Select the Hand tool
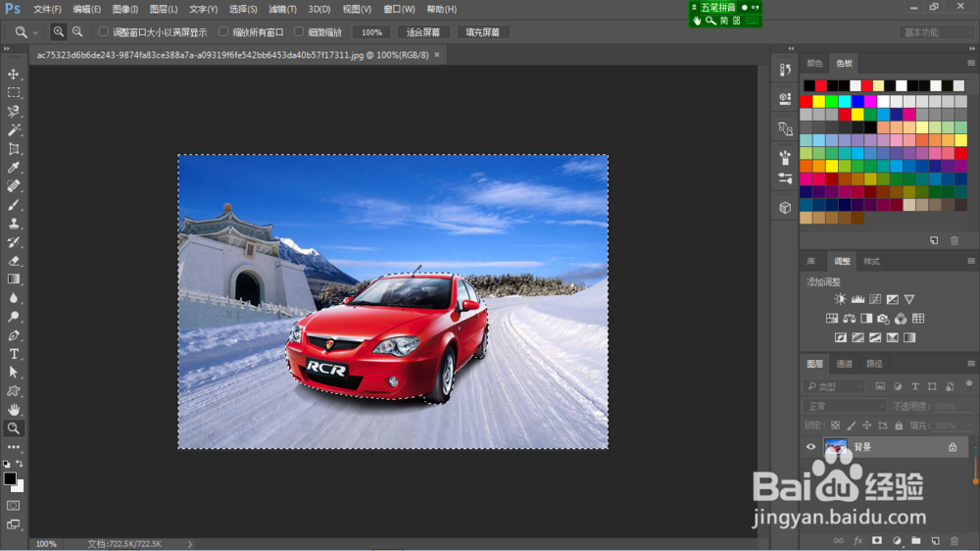This screenshot has width=980, height=551. (13, 410)
